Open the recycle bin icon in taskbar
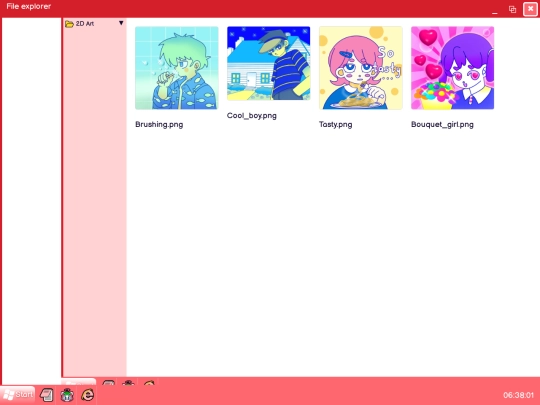540x405 pixels. point(67,395)
